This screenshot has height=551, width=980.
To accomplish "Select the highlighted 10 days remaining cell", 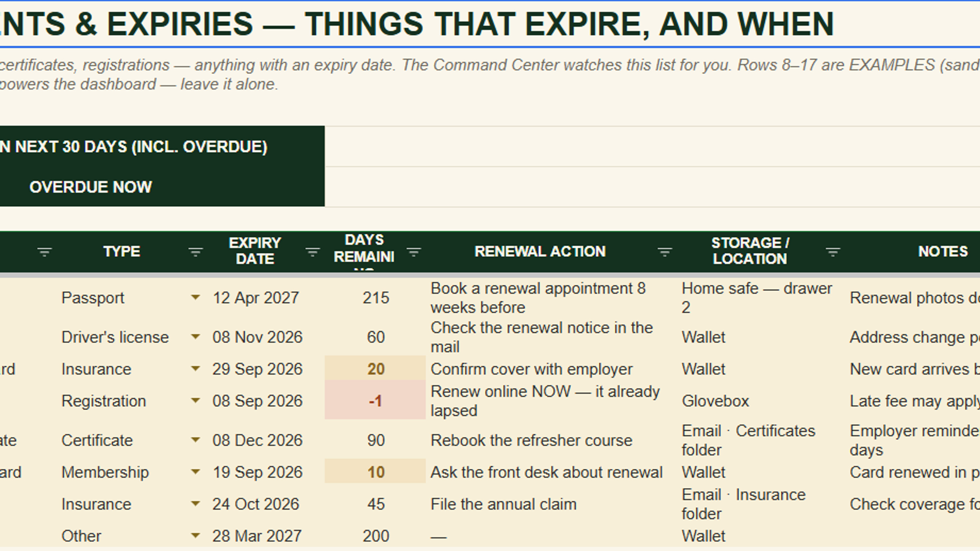I will tap(375, 472).
